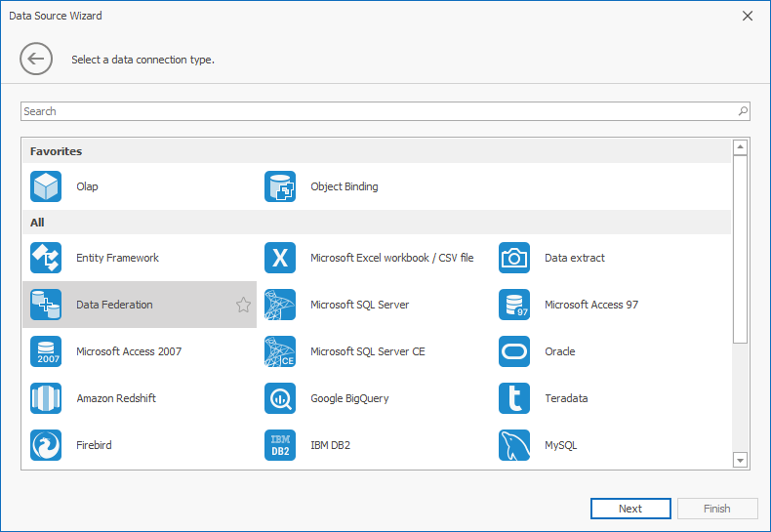Select the Entity Framework icon

[x=46, y=258]
